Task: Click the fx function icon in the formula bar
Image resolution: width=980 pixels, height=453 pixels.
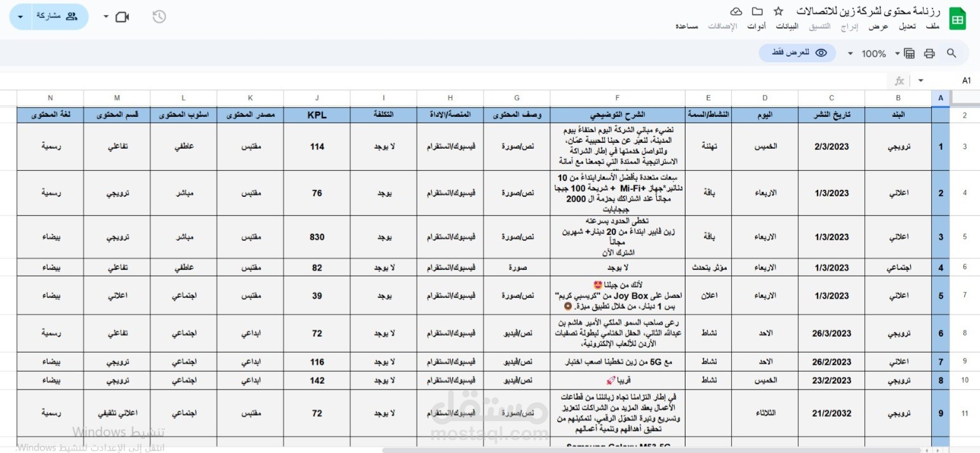Action: pos(899,81)
